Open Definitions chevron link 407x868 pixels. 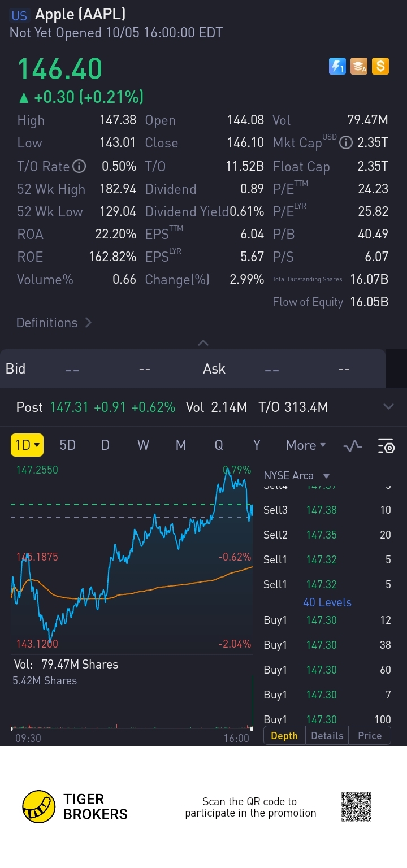54,323
